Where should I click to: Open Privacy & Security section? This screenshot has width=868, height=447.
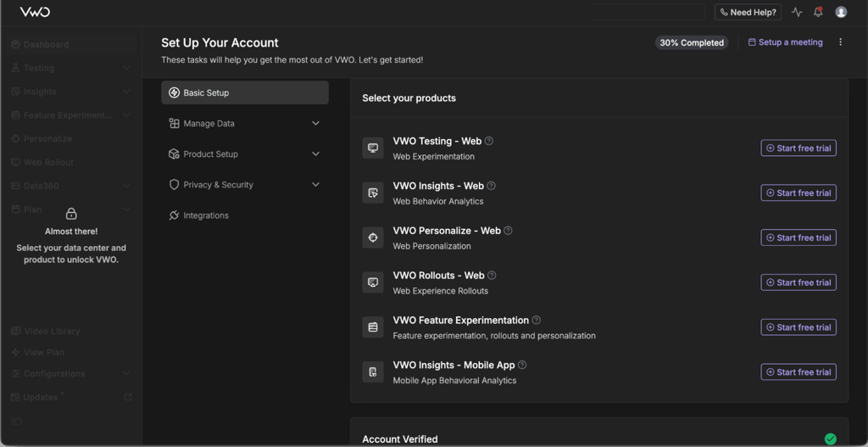point(245,184)
